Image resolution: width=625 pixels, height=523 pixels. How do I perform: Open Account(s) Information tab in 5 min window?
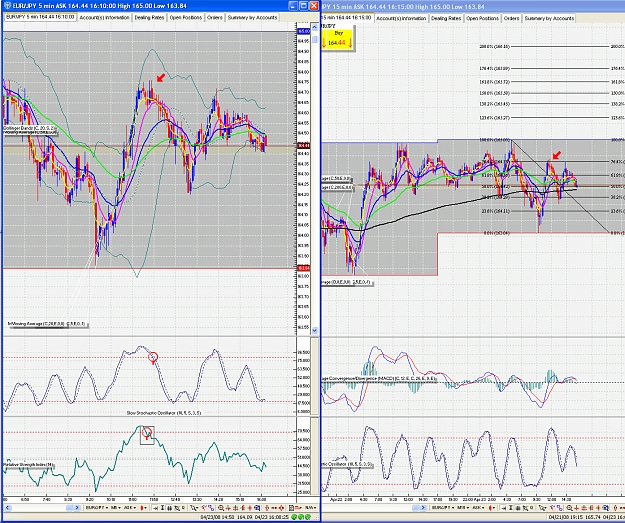[x=104, y=18]
